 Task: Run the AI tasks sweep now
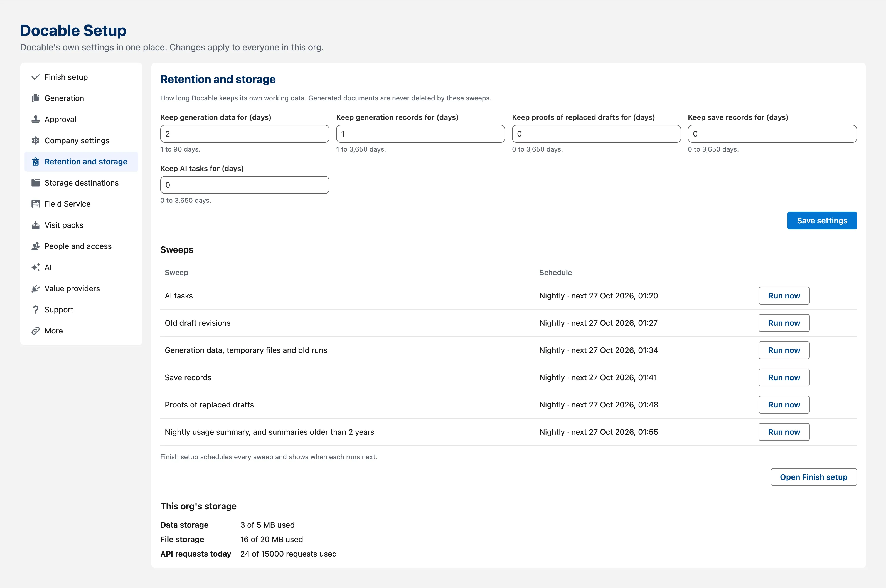click(x=784, y=296)
